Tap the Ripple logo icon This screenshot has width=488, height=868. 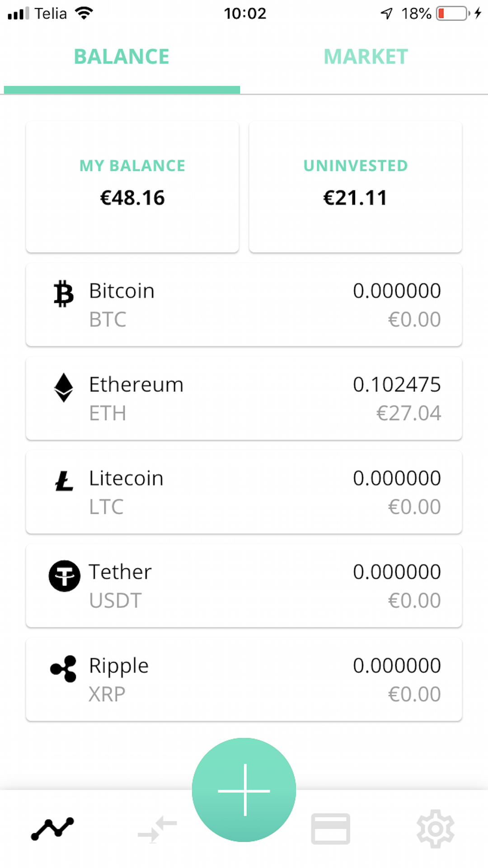64,669
